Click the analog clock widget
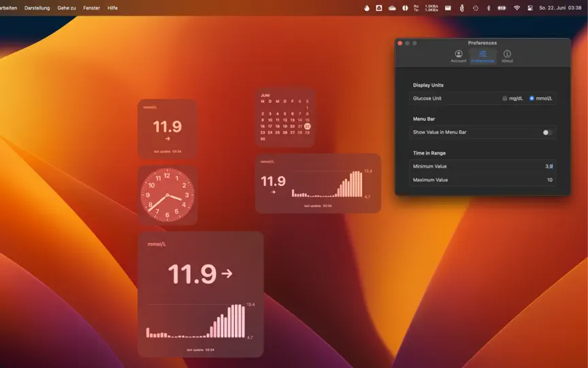 coord(167,196)
